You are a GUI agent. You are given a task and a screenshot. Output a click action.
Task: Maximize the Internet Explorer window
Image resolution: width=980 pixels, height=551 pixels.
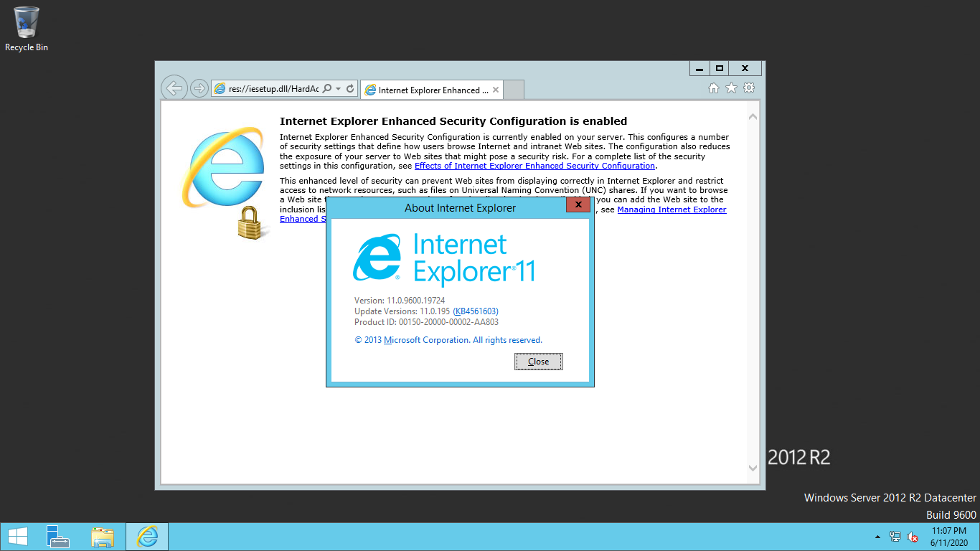[720, 68]
